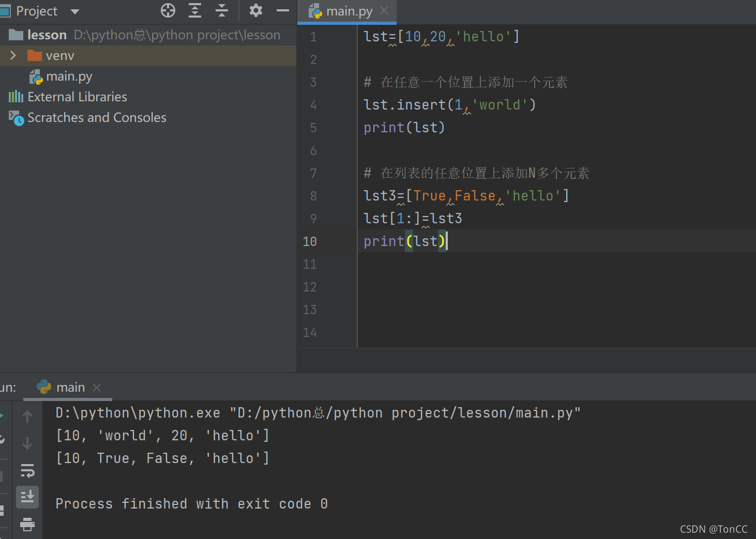756x539 pixels.
Task: Toggle Scroll to End in run console
Action: pyautogui.click(x=27, y=497)
